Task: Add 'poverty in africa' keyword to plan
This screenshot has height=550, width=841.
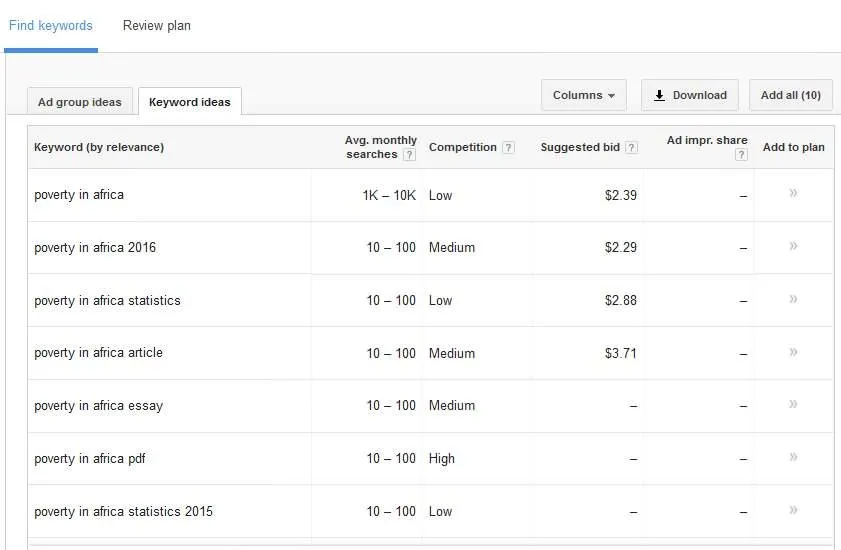Action: 793,193
